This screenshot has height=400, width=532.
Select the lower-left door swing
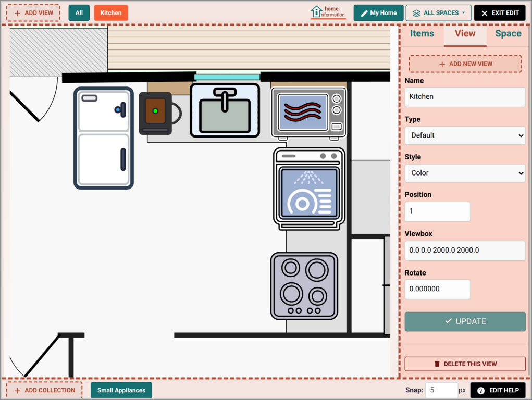coord(35,356)
